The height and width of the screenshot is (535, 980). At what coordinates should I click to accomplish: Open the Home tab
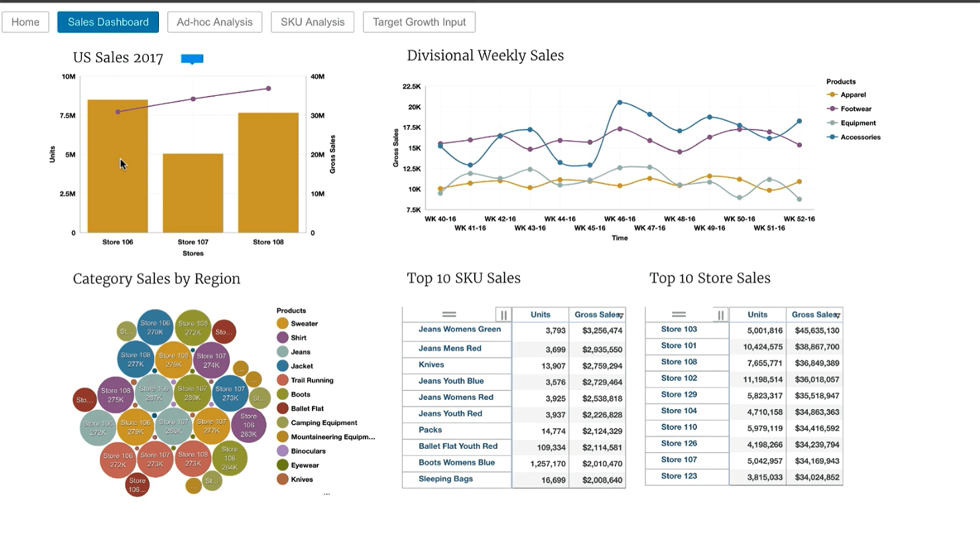pyautogui.click(x=25, y=22)
